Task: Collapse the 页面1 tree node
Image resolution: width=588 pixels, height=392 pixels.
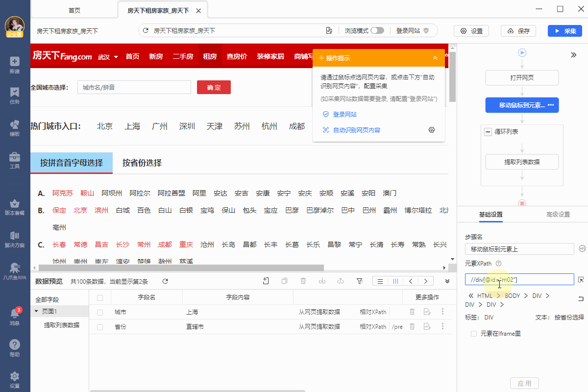Action: 36,312
